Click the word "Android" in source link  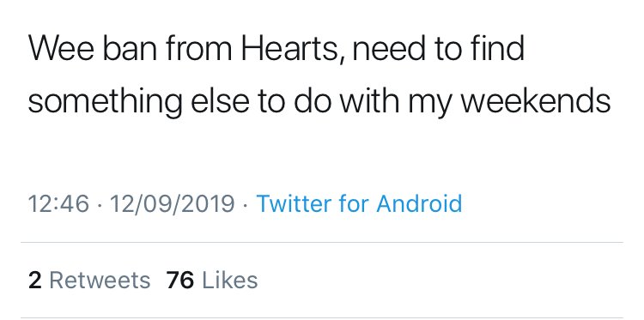tap(419, 203)
